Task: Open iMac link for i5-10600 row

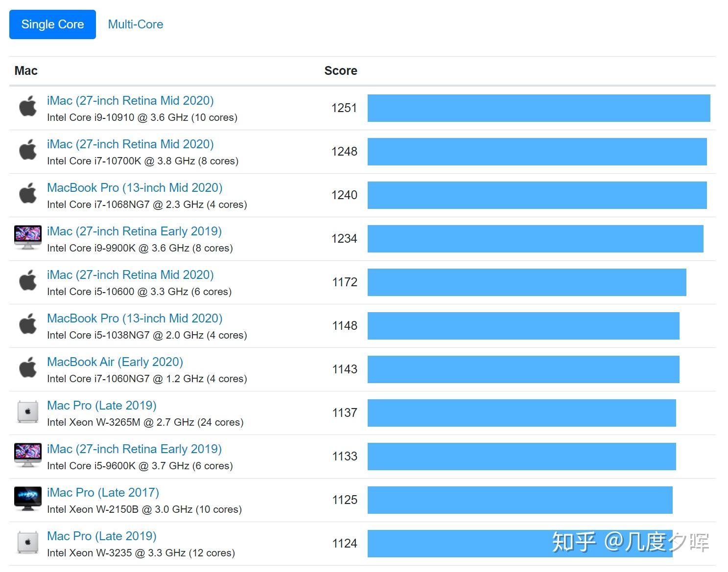Action: click(x=130, y=275)
